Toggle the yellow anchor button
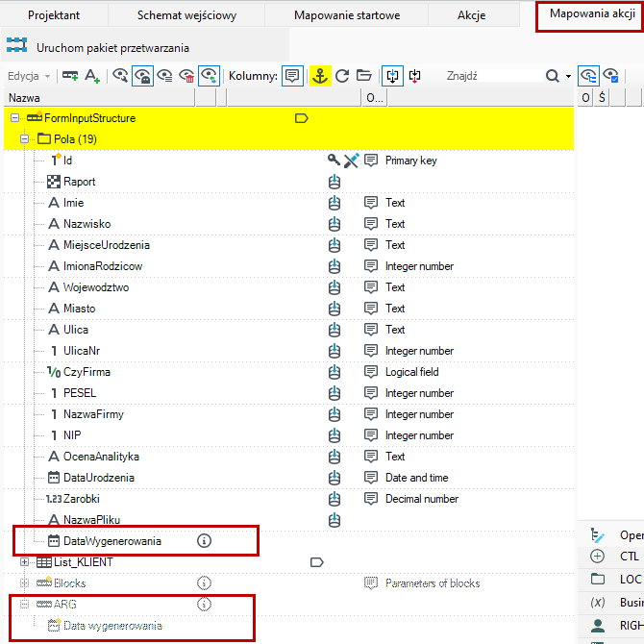 click(320, 76)
